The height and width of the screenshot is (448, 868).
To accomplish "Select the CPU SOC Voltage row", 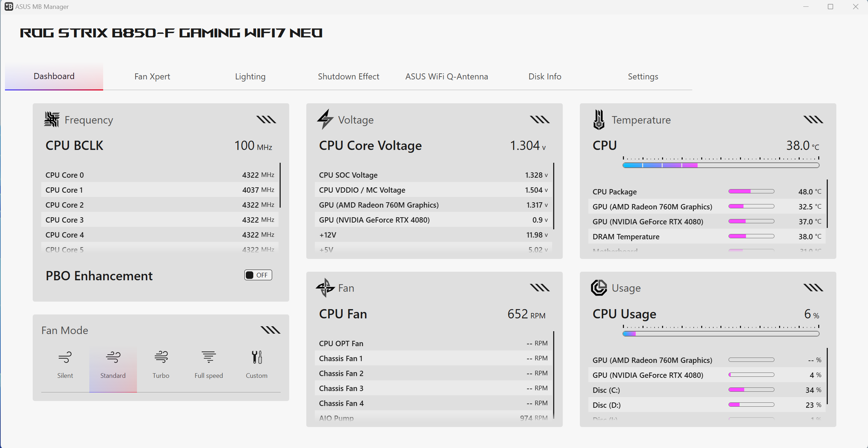I will (433, 175).
